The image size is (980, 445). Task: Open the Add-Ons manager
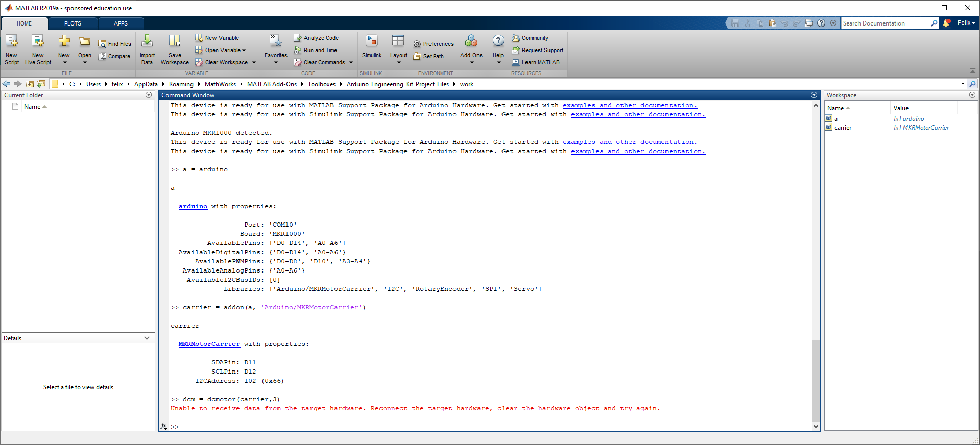click(471, 50)
